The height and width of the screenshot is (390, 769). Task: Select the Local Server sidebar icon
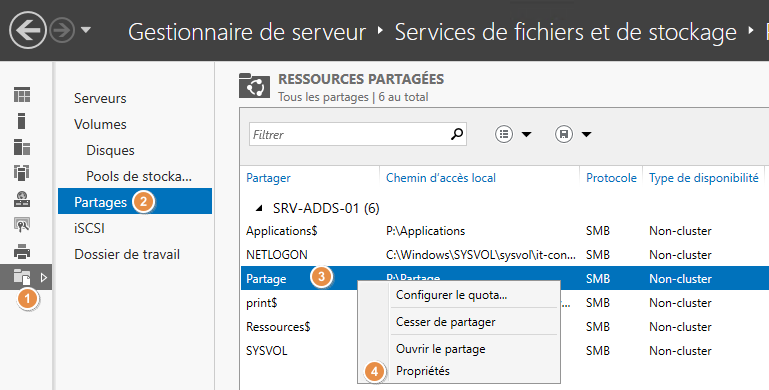[x=22, y=121]
